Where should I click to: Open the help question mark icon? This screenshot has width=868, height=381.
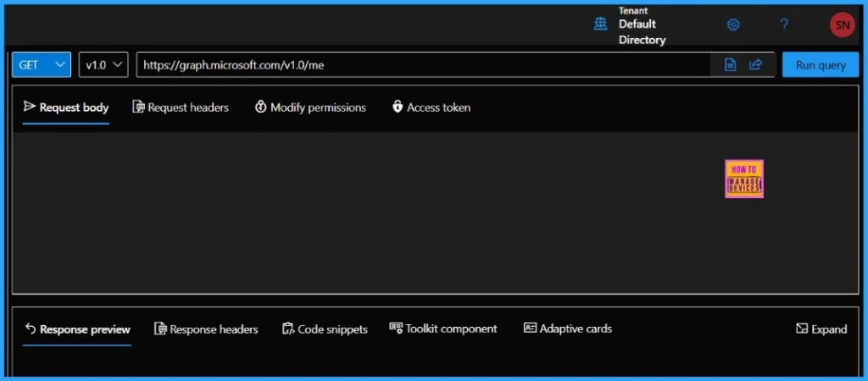pyautogui.click(x=784, y=25)
